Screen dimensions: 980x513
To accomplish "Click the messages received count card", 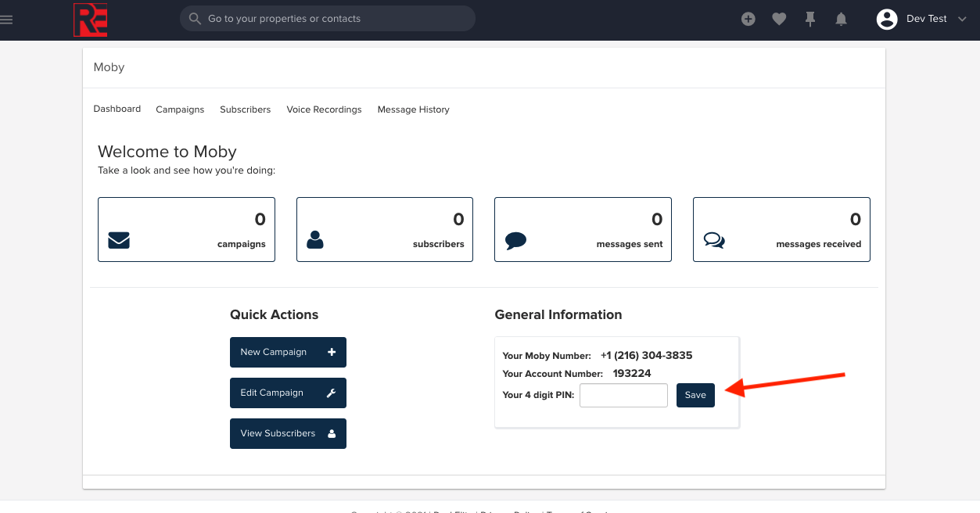I will point(781,229).
